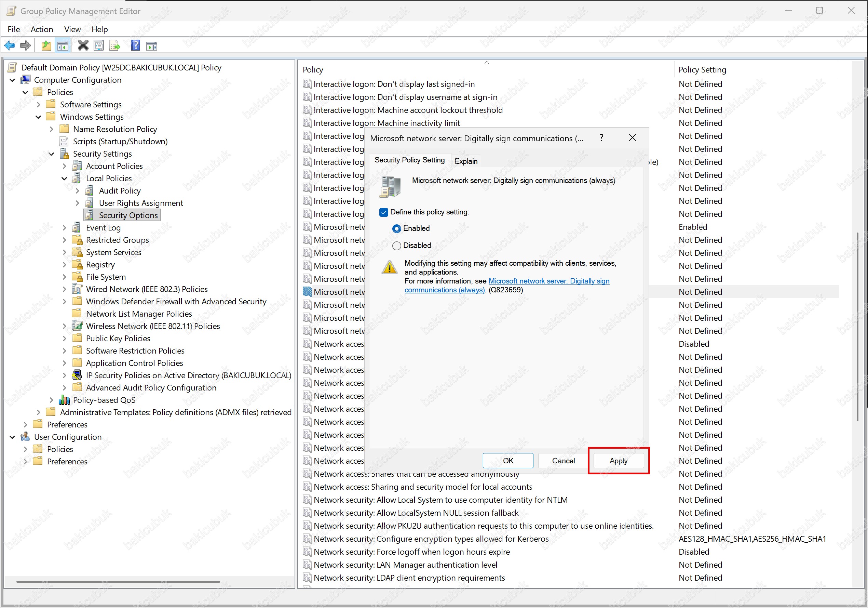Viewport: 868px width, 608px height.
Task: Click the Export List toolbar icon
Action: click(114, 46)
